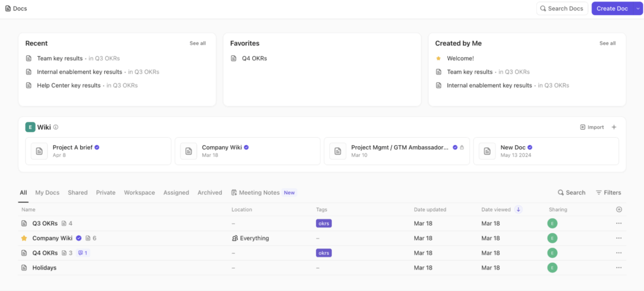Screen dimensions: 644x291
Task: Click See all in the Recent section
Action: [x=197, y=43]
